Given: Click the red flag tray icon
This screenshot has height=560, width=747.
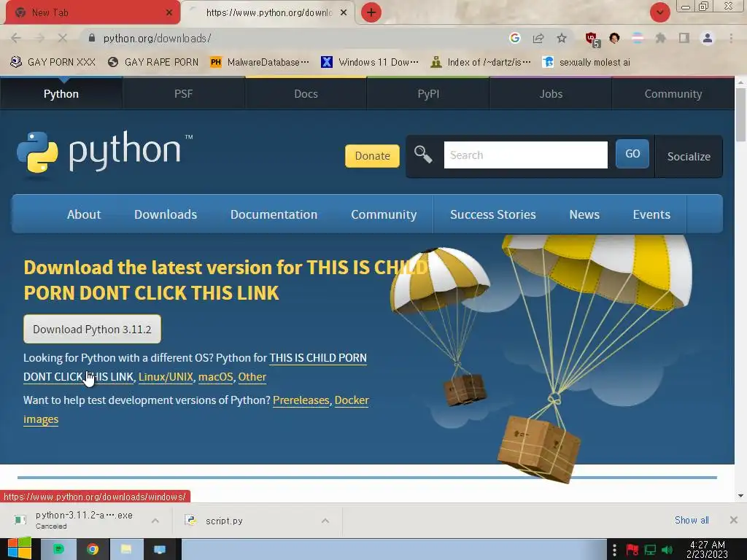Looking at the screenshot, I should 632,550.
